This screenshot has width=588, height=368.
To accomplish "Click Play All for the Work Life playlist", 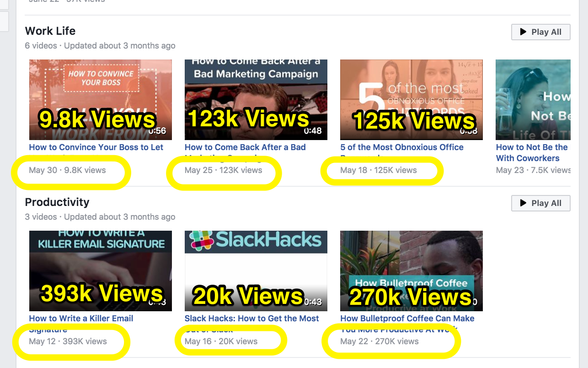I will tap(540, 32).
